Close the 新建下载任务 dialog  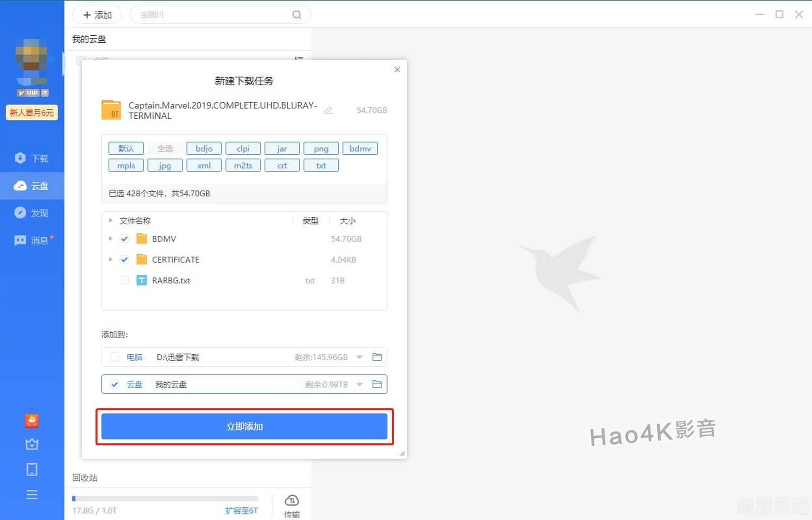pos(397,69)
